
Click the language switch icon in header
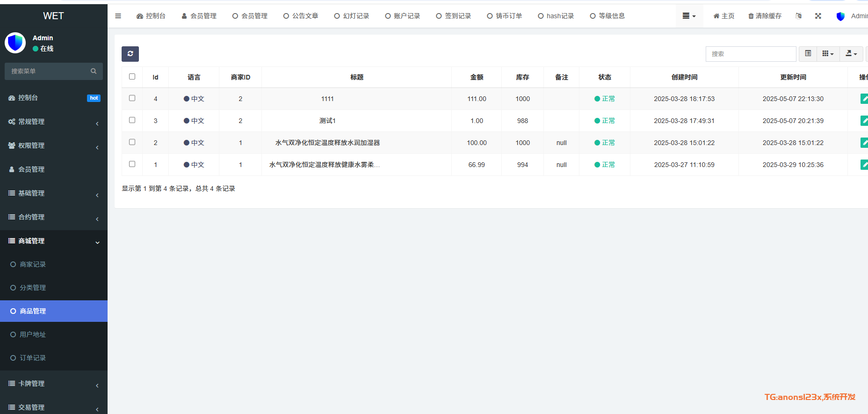[798, 16]
